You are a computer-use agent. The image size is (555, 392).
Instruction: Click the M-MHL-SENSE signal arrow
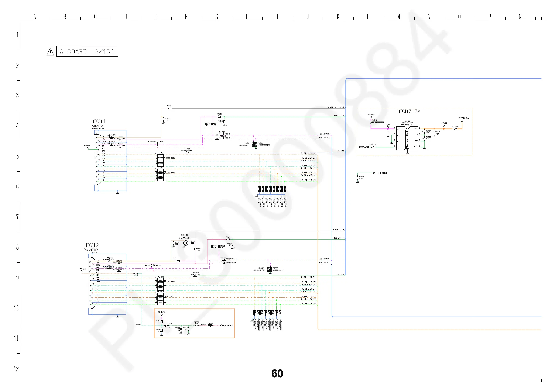pyautogui.click(x=374, y=173)
